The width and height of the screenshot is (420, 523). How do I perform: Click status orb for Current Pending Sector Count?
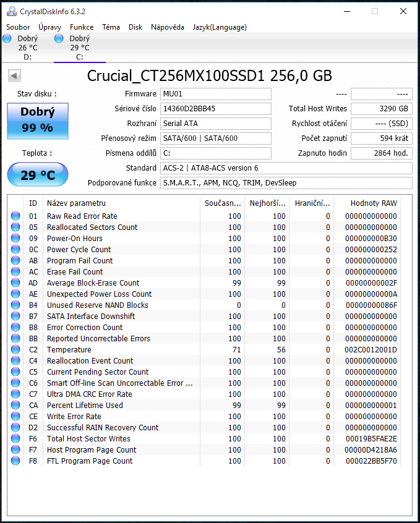click(x=15, y=372)
